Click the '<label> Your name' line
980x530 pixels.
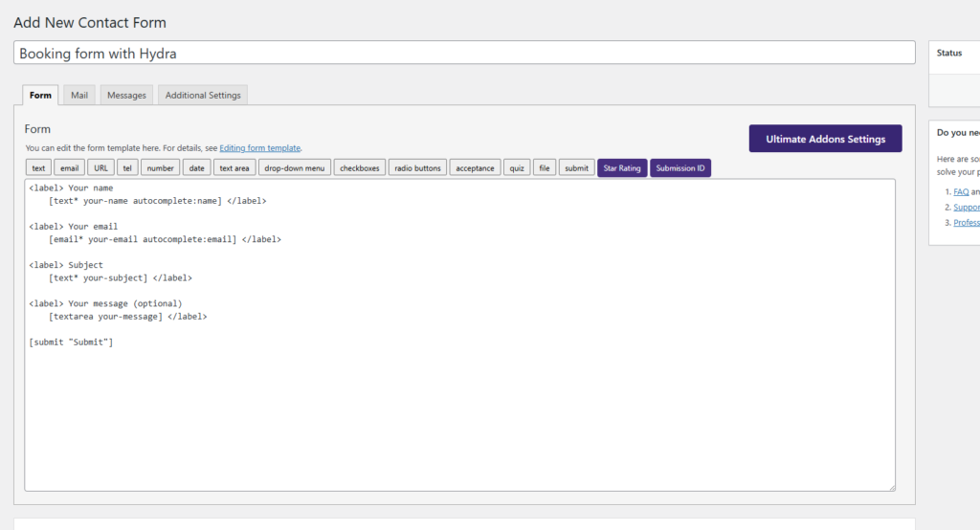pos(71,188)
